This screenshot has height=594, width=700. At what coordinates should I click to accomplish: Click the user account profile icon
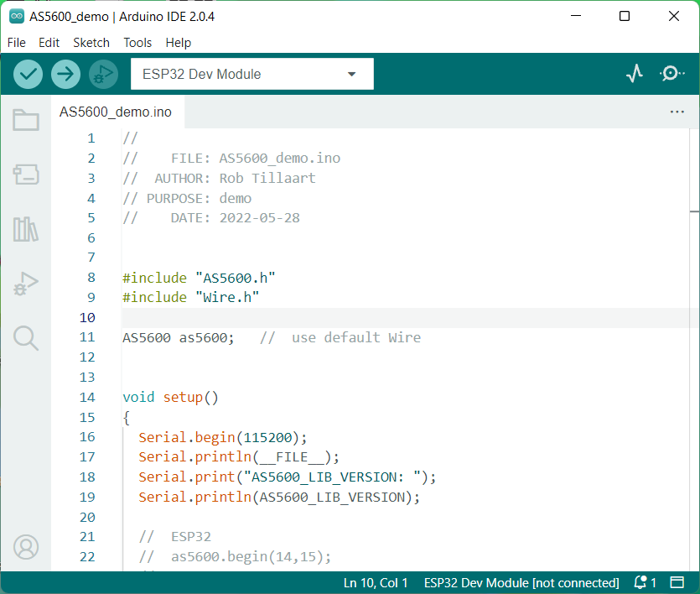[x=26, y=547]
